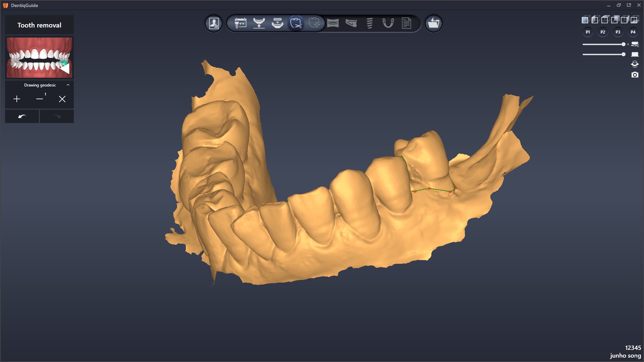Adjust scan model opacity slider handle

click(x=624, y=54)
